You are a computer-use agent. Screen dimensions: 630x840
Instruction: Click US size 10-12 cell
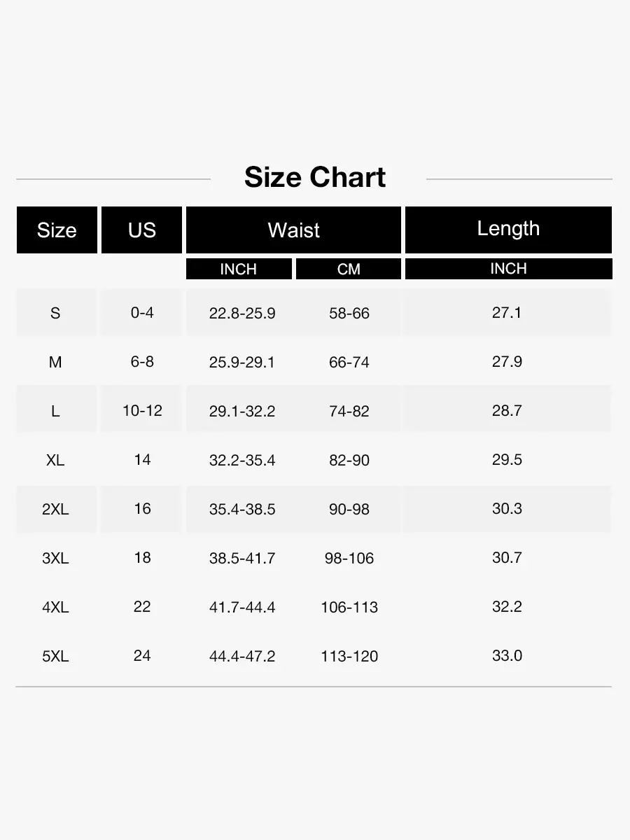coord(142,411)
